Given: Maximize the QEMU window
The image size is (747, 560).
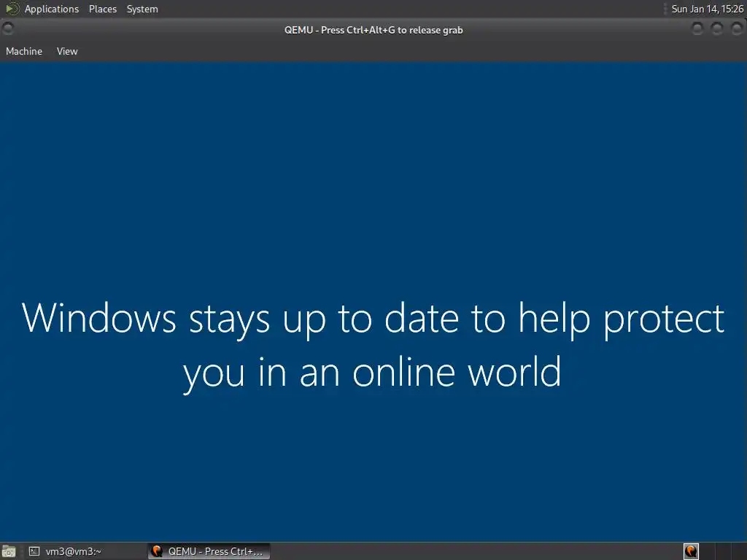Looking at the screenshot, I should tap(717, 29).
